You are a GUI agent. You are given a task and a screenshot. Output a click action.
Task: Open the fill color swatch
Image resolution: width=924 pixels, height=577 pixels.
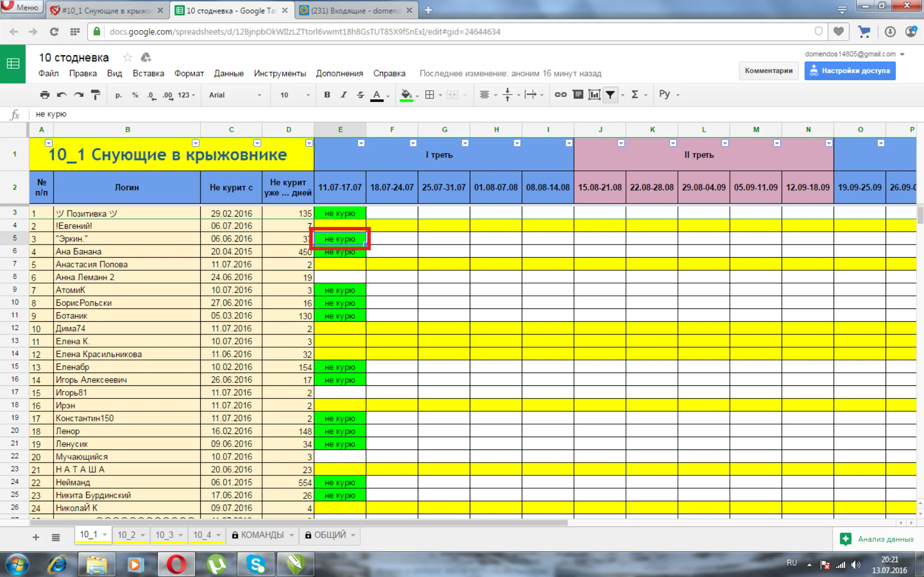[406, 95]
